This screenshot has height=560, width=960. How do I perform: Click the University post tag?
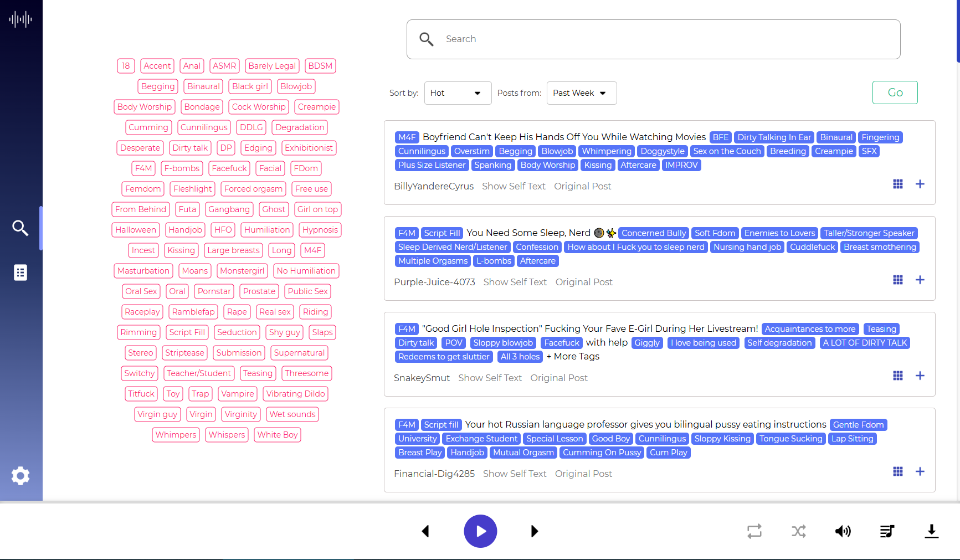(x=418, y=439)
